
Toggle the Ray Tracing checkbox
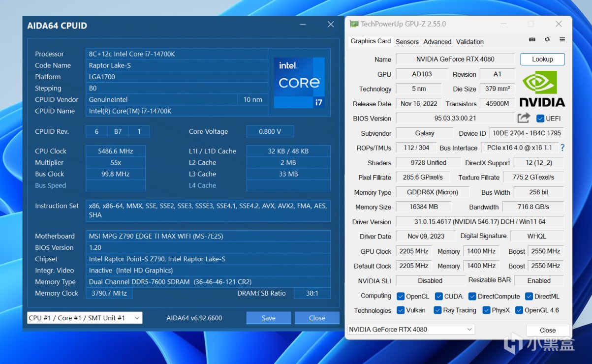tap(437, 310)
